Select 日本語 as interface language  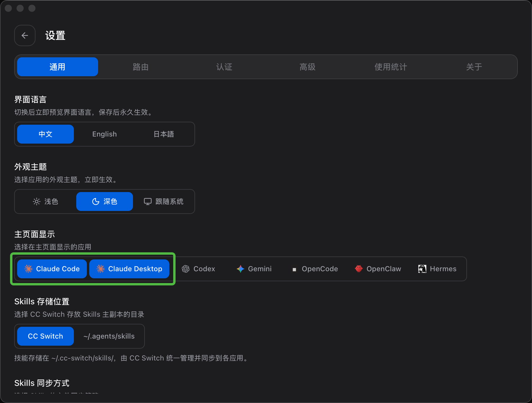click(x=164, y=134)
